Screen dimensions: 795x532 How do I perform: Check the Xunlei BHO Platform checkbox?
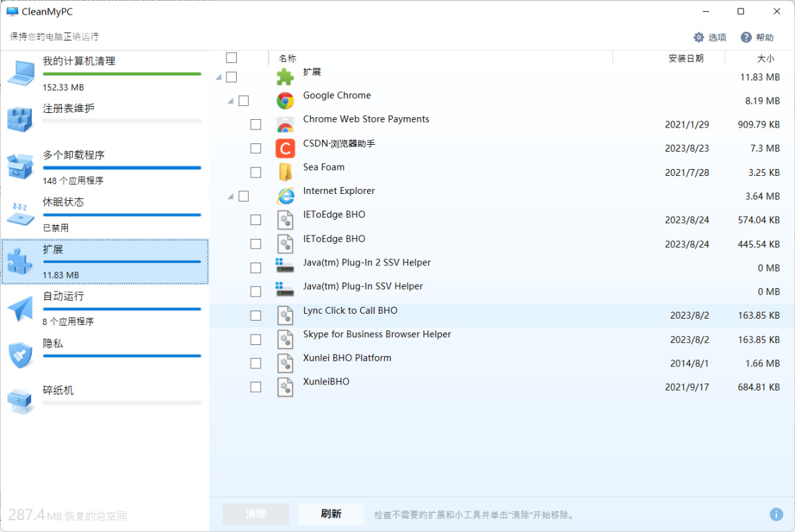pyautogui.click(x=256, y=363)
